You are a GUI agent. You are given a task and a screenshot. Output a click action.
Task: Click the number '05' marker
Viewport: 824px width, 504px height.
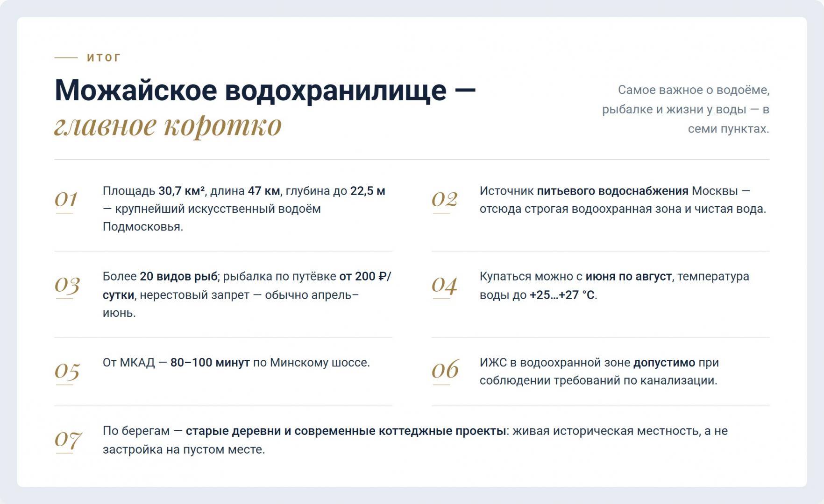(x=67, y=371)
